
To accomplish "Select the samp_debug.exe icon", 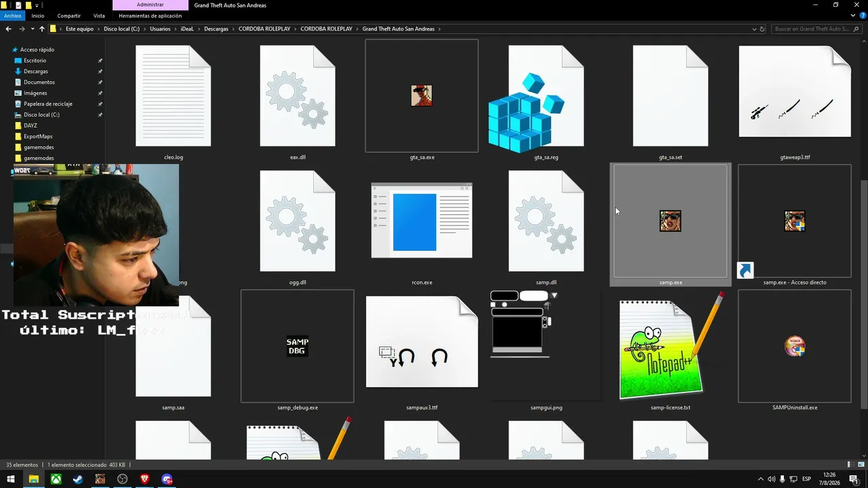I will (297, 346).
